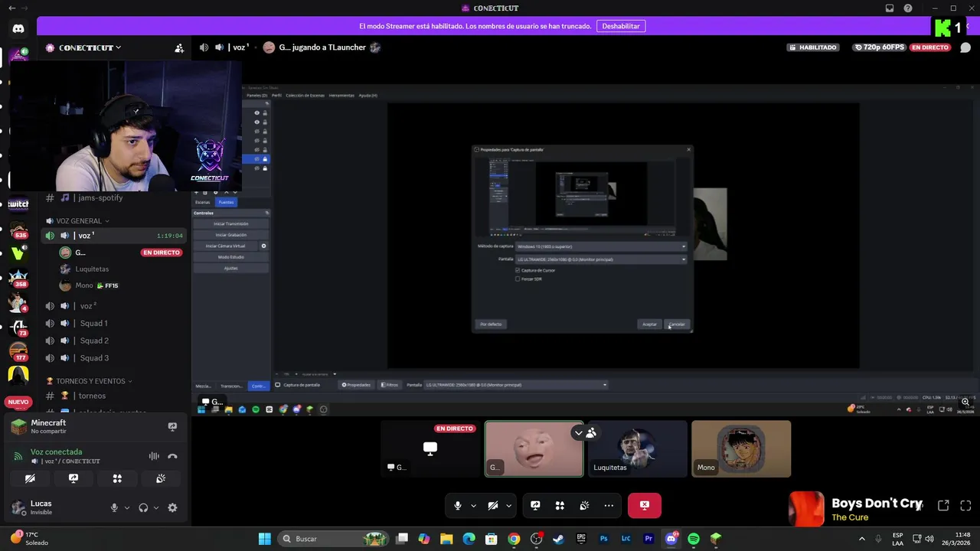Select G... EN DIRECTO stream tile
980x551 pixels.
tap(430, 449)
